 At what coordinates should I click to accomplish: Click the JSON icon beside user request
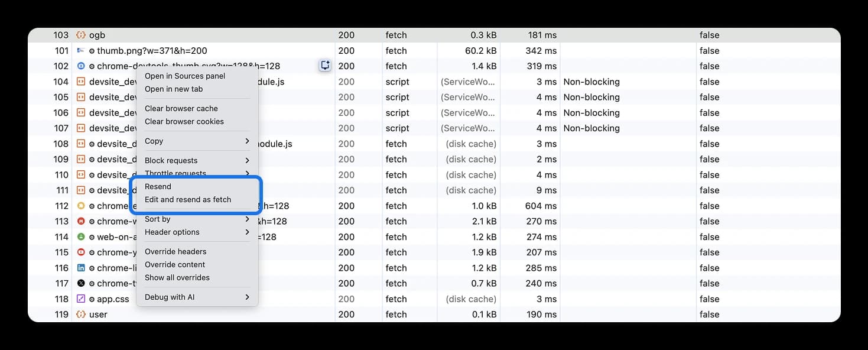pyautogui.click(x=81, y=314)
